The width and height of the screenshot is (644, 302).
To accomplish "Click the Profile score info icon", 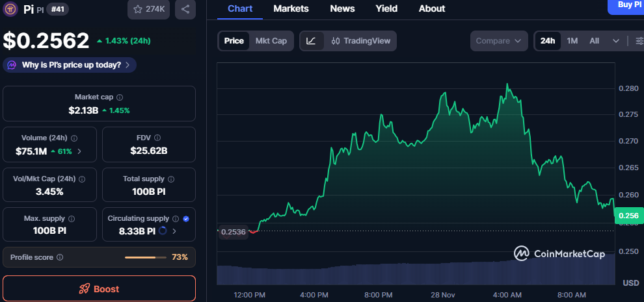I will coord(60,257).
